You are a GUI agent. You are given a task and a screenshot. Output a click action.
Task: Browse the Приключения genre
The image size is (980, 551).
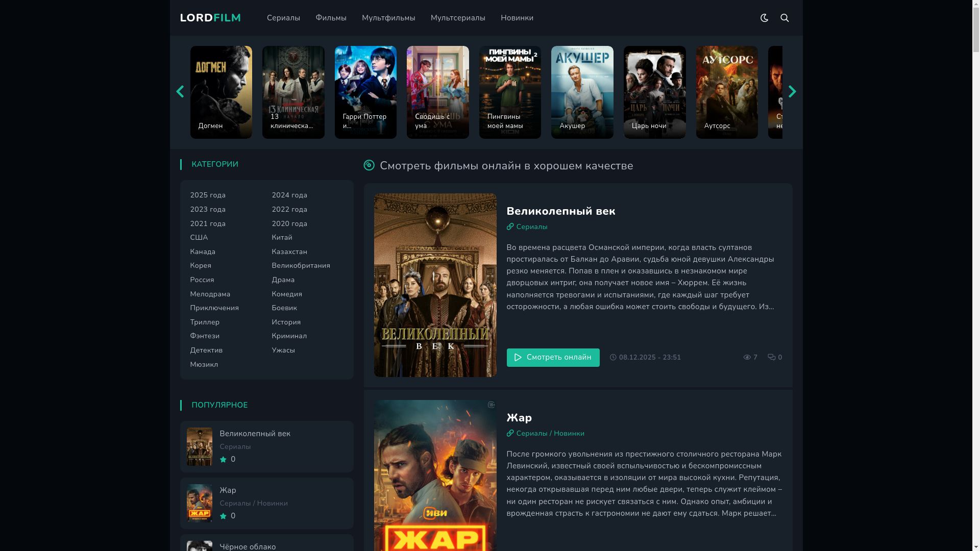point(214,308)
